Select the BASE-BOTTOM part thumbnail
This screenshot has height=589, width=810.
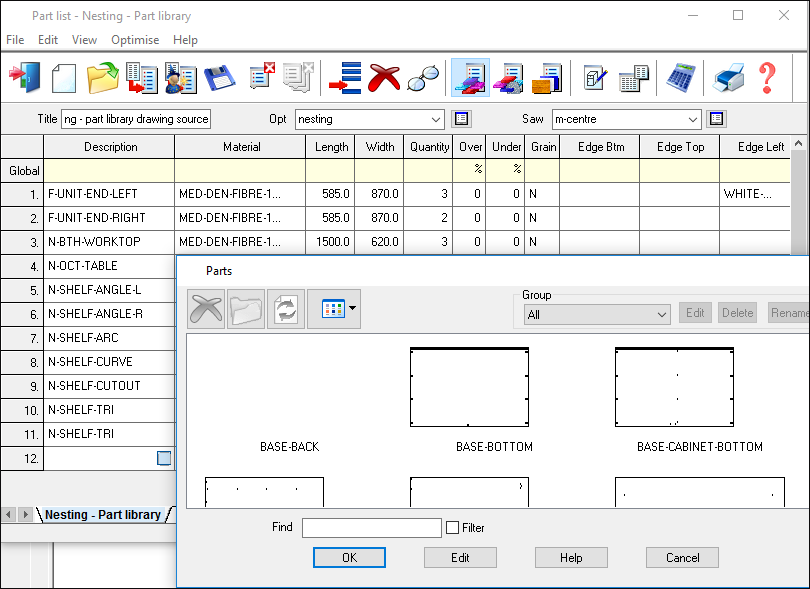(469, 387)
